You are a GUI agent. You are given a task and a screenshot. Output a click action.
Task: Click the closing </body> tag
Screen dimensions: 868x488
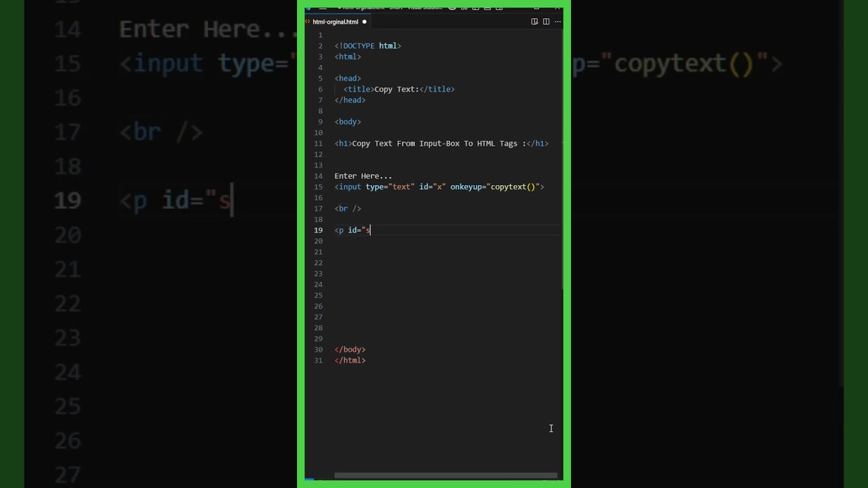pyautogui.click(x=350, y=350)
